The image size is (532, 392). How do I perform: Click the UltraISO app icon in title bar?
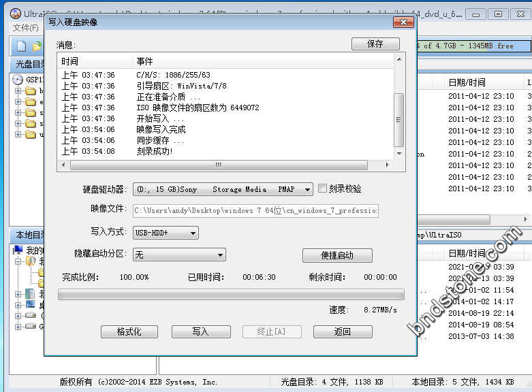pos(16,14)
